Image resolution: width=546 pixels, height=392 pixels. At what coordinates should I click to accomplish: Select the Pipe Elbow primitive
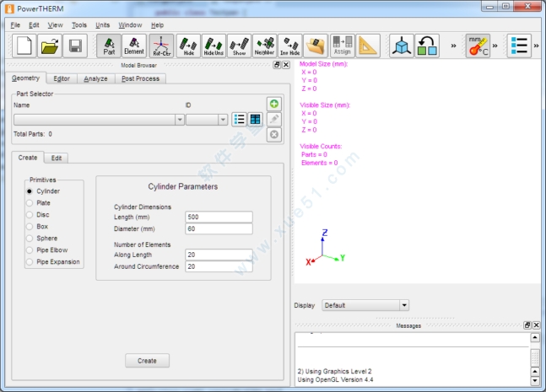point(47,250)
